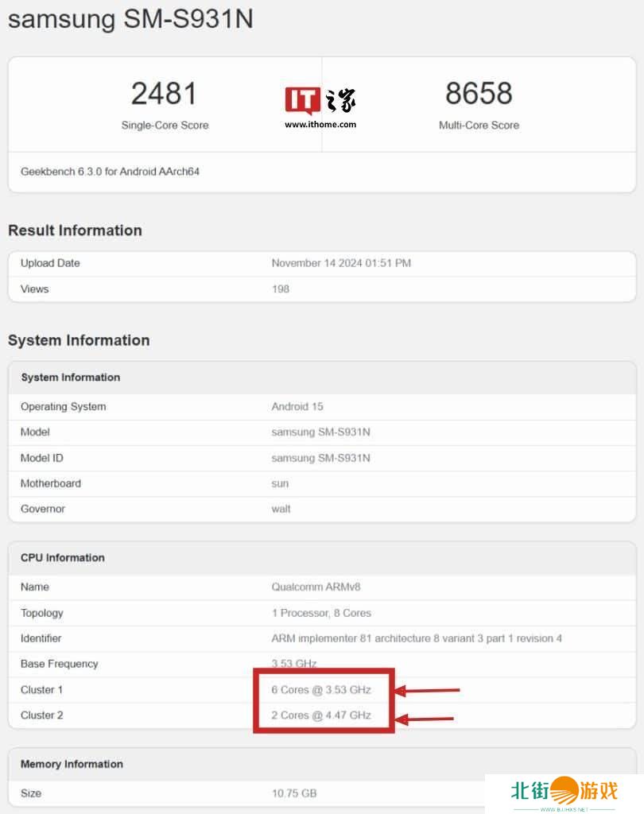Select the 2481 single-core score
Screen dimensions: 644x814
tap(164, 94)
